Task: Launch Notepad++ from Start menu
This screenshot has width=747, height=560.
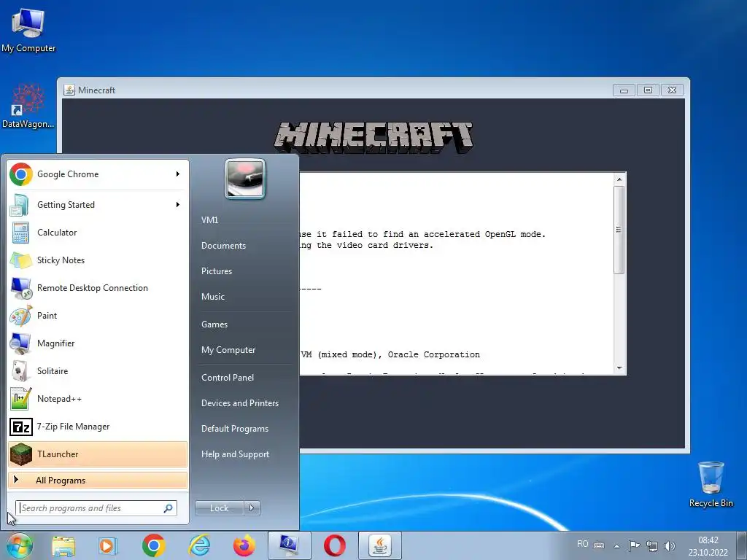Action: [x=98, y=399]
